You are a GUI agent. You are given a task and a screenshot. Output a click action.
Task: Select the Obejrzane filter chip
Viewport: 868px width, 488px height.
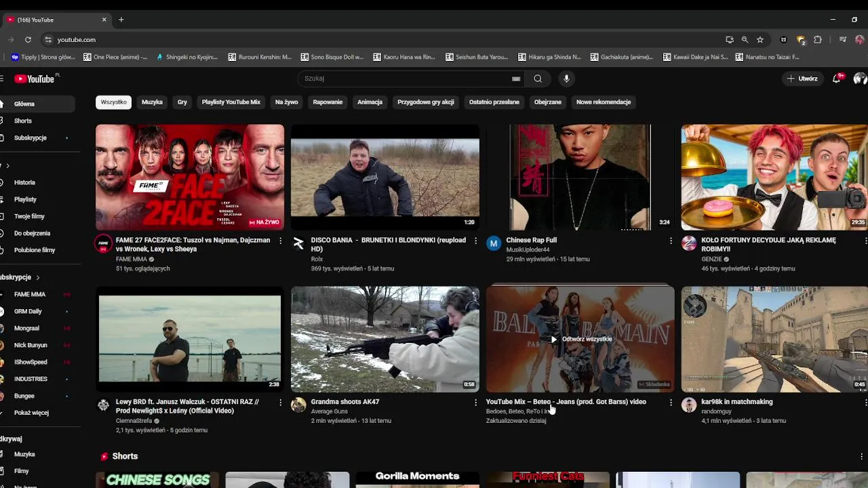click(548, 102)
